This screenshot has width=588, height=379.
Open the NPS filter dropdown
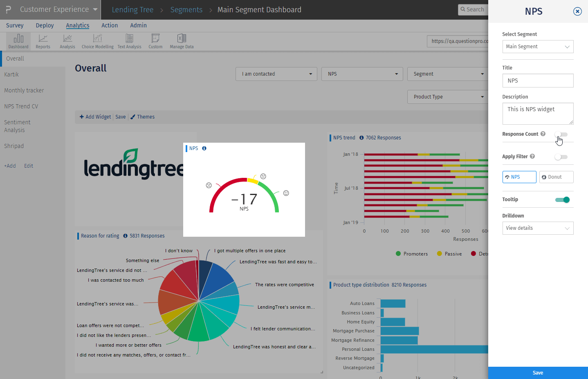coord(362,74)
